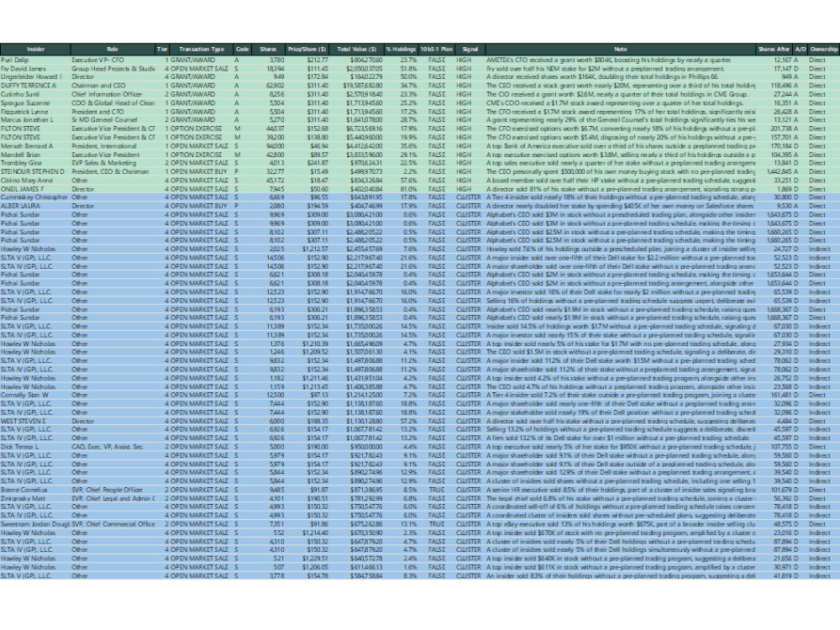The image size is (840, 630).
Task: Select the "Role" column header
Action: pos(113,50)
